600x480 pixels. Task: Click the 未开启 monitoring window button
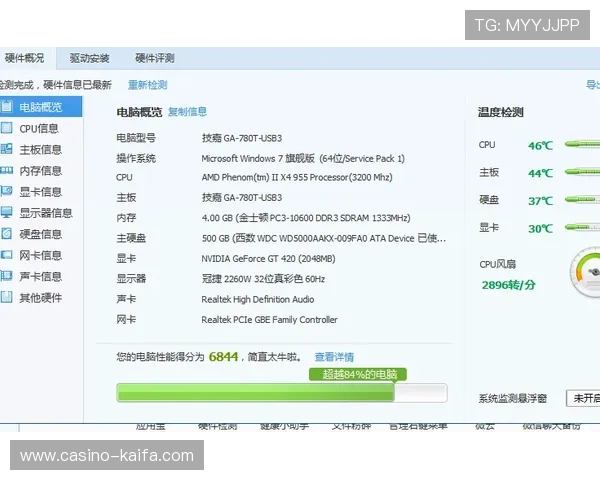(583, 398)
